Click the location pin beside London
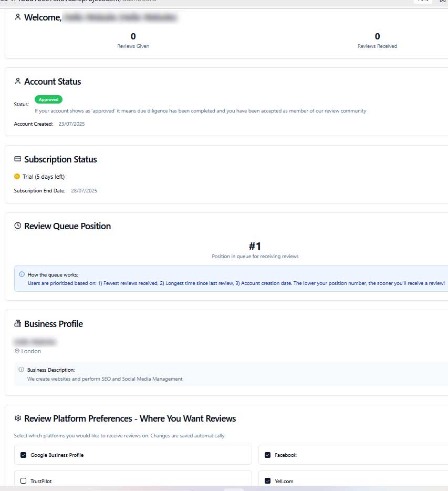The width and height of the screenshot is (448, 491). tap(16, 351)
